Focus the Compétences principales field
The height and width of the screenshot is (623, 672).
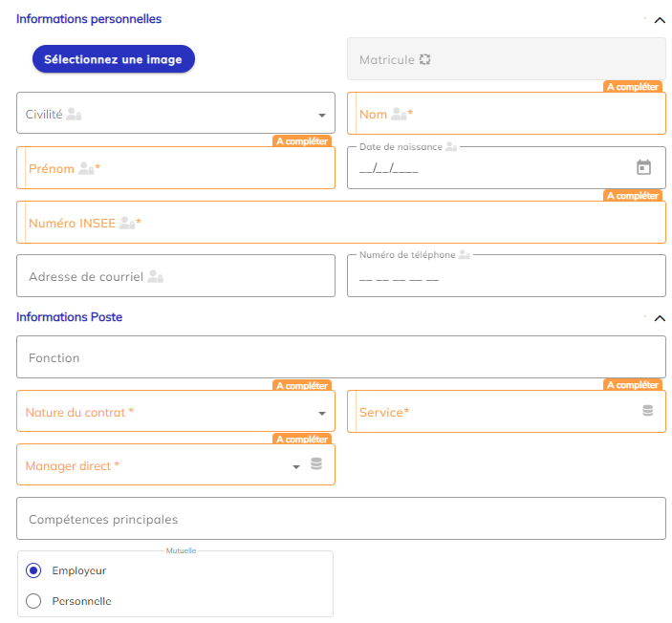coord(340,519)
